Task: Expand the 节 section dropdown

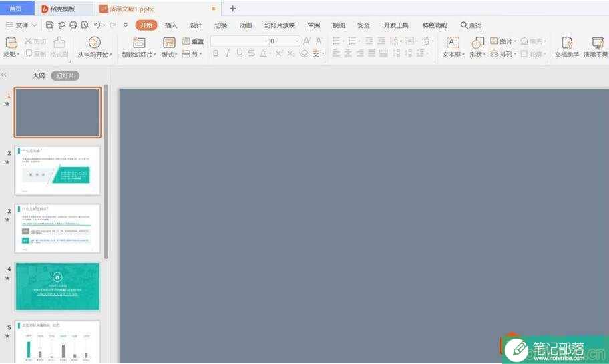Action: (200, 54)
